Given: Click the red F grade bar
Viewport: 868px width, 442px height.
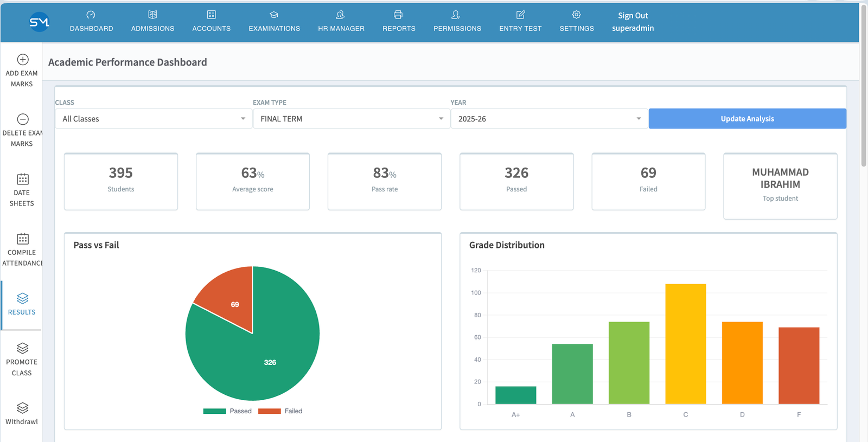Looking at the screenshot, I should click(x=799, y=366).
